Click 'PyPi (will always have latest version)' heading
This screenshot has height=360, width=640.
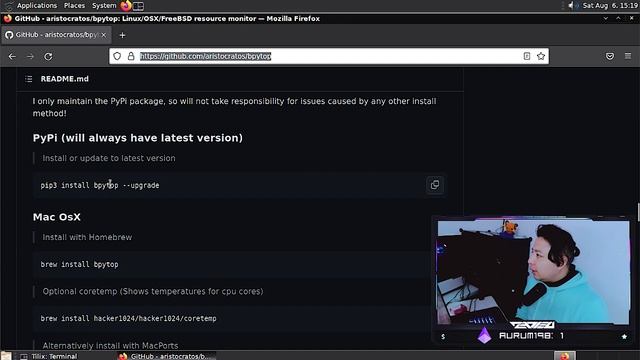pos(138,138)
